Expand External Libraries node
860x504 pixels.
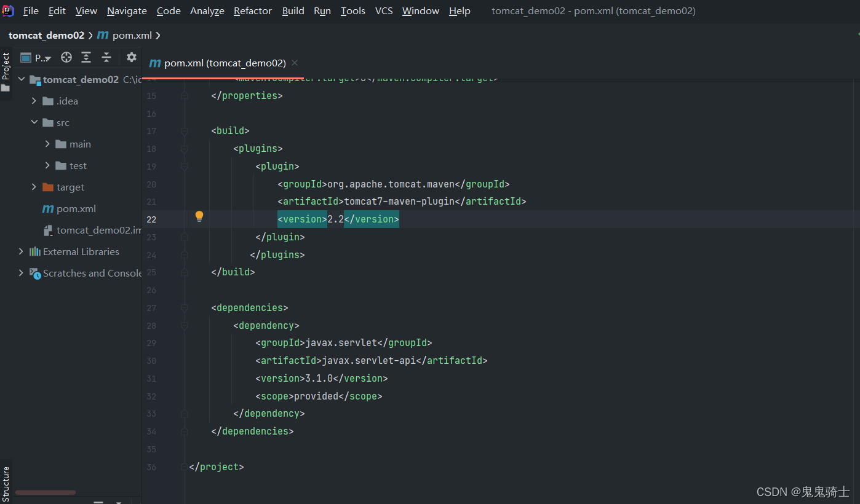[x=21, y=251]
